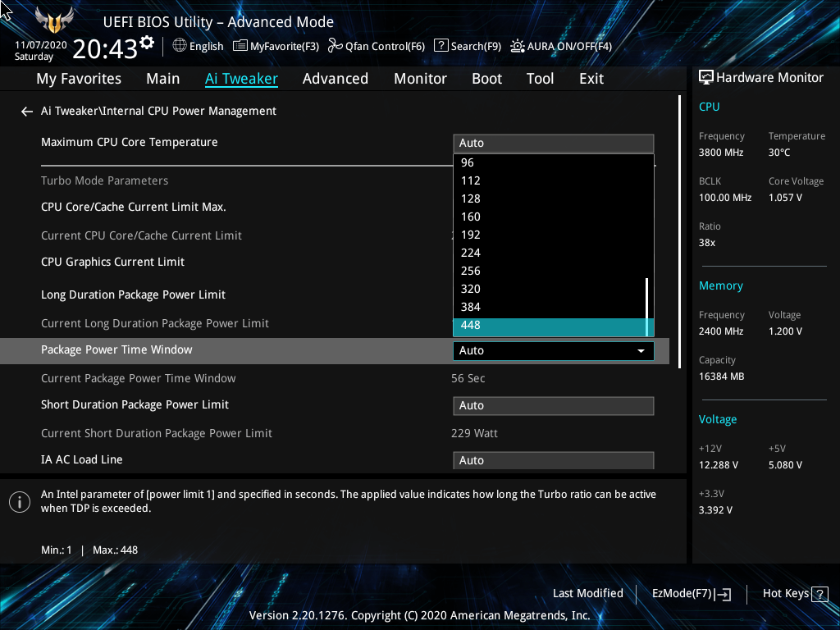
Task: Click the 20:43 clock display
Action: point(105,48)
